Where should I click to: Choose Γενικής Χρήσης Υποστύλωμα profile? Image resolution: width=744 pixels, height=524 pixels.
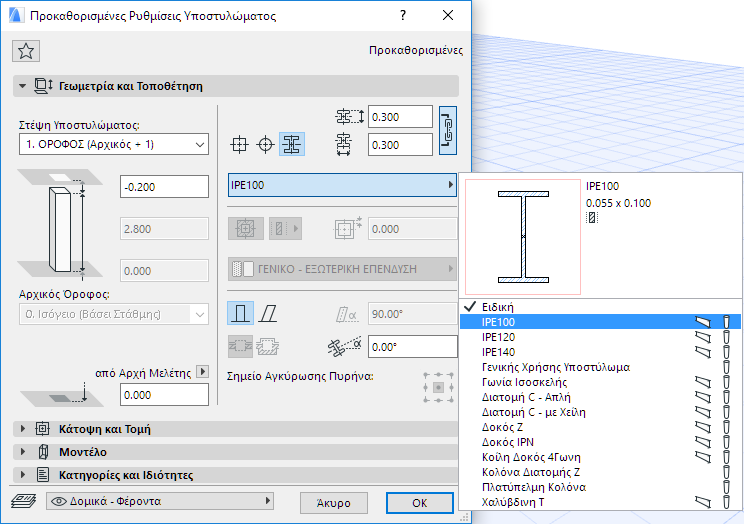tap(600, 367)
